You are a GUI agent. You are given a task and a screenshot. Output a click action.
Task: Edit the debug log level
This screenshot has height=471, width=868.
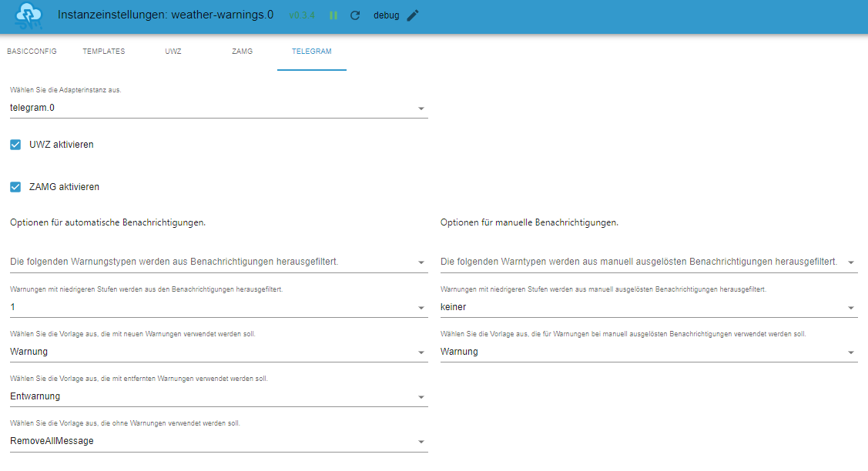click(413, 15)
